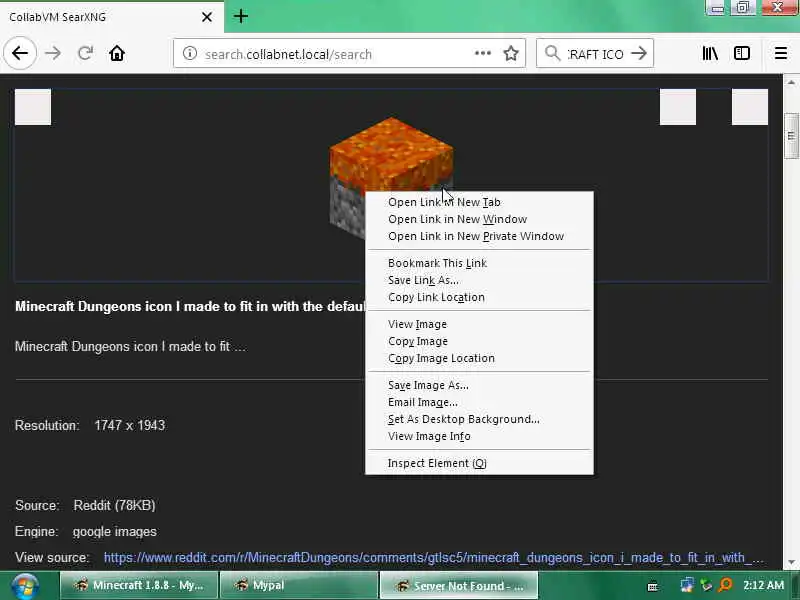This screenshot has width=800, height=600.
Task: Select Save Link As...
Action: tap(479, 280)
